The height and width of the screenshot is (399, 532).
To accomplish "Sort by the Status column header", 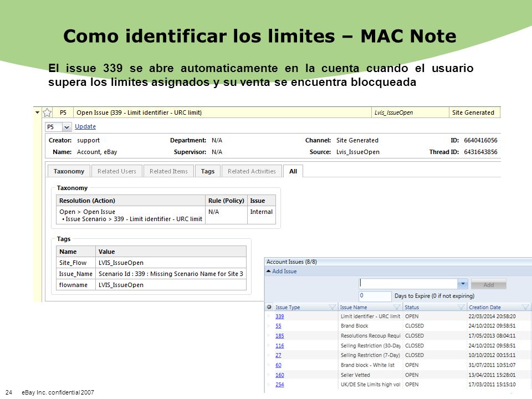I will [412, 307].
